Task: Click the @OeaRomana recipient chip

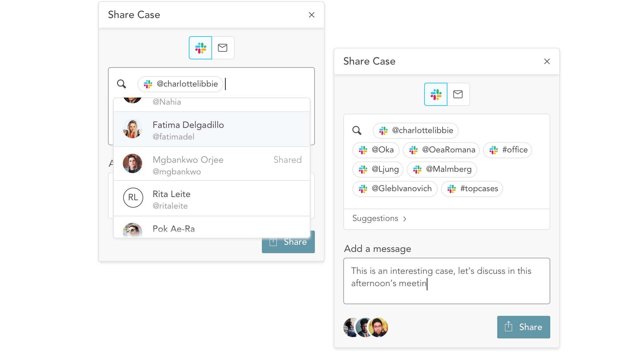Action: (x=441, y=150)
